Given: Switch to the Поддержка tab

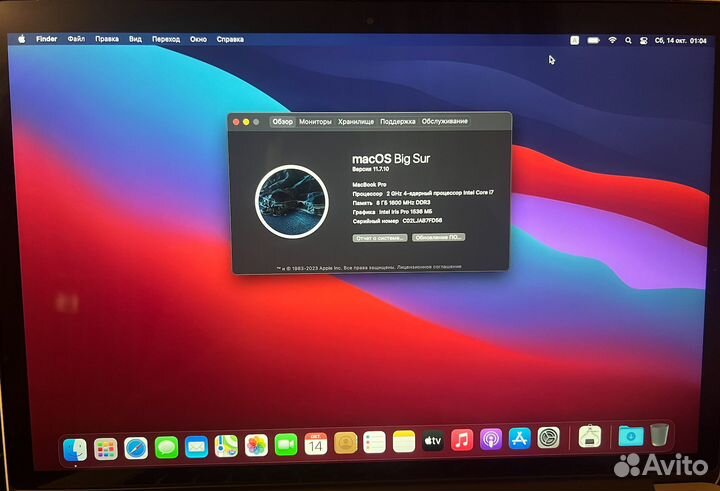Looking at the screenshot, I should [398, 121].
